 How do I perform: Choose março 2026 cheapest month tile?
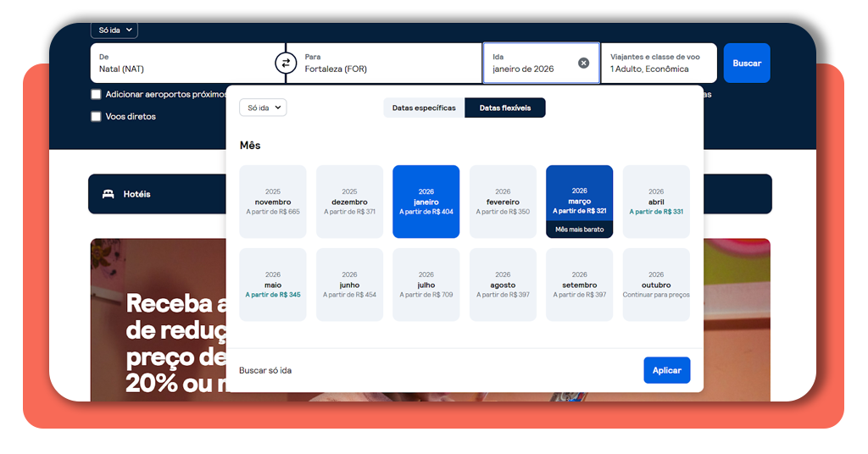(x=579, y=201)
